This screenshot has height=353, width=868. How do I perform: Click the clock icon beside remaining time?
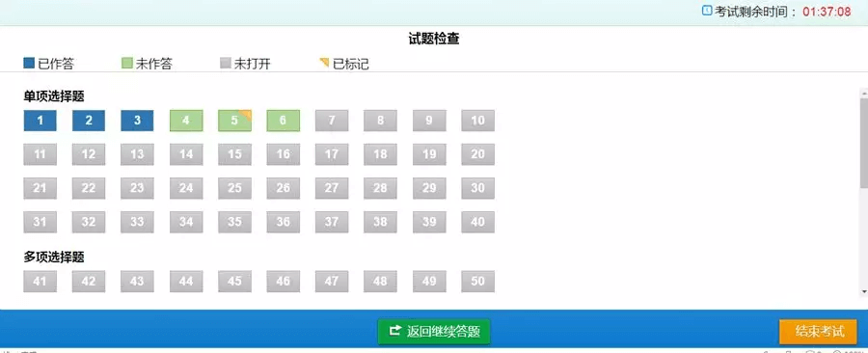707,10
